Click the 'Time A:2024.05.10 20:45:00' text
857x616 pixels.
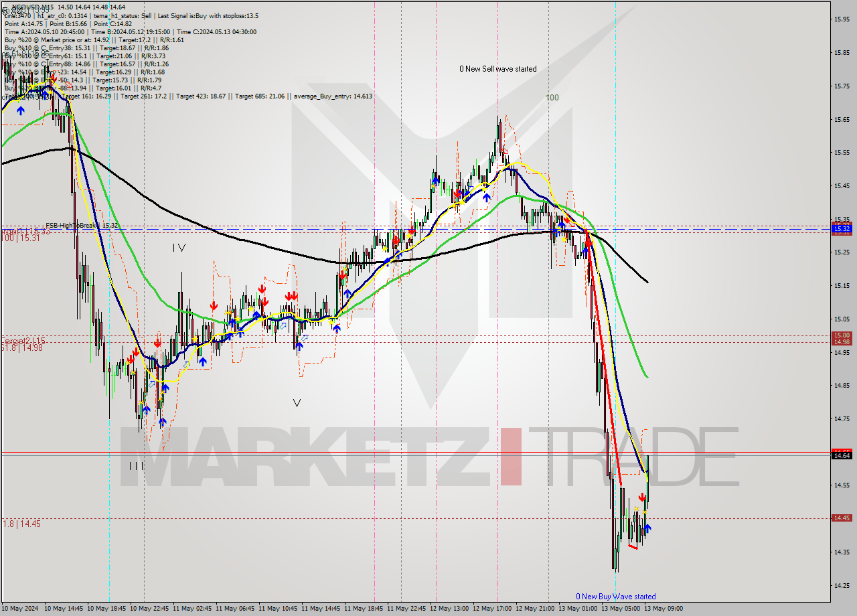[44, 31]
